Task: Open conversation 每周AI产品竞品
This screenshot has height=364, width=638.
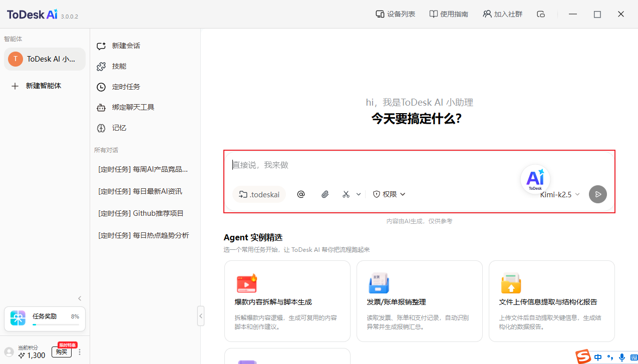Action: coord(143,169)
